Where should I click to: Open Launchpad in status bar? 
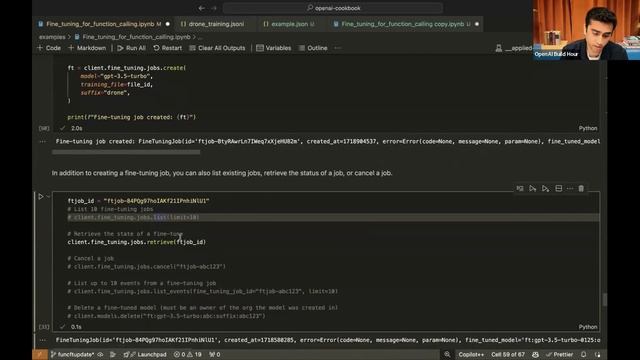pyautogui.click(x=144, y=354)
